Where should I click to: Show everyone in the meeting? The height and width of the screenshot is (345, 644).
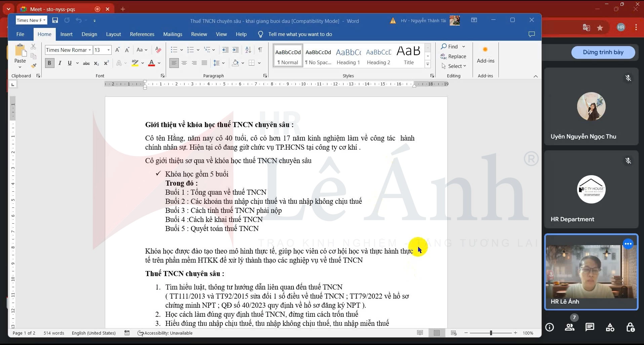[570, 327]
